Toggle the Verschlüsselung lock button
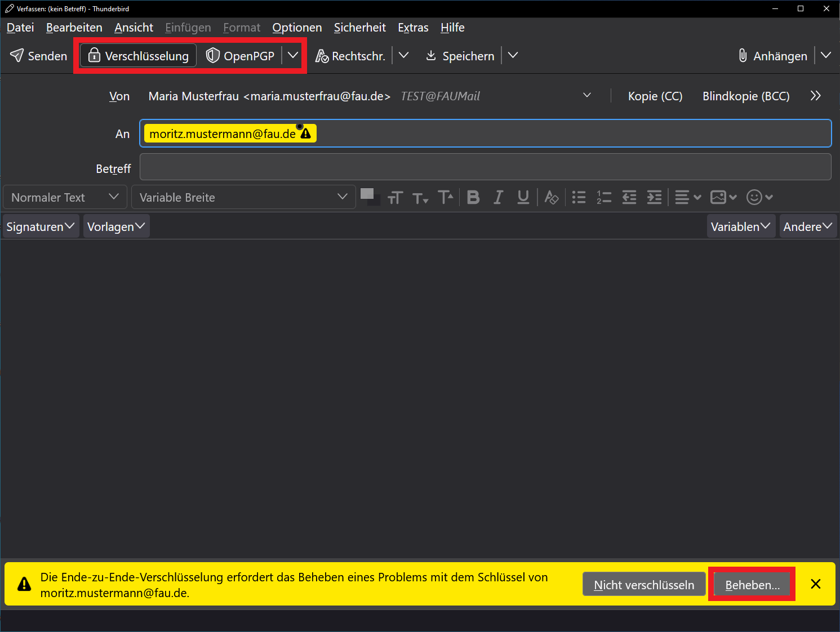This screenshot has height=632, width=840. [139, 56]
